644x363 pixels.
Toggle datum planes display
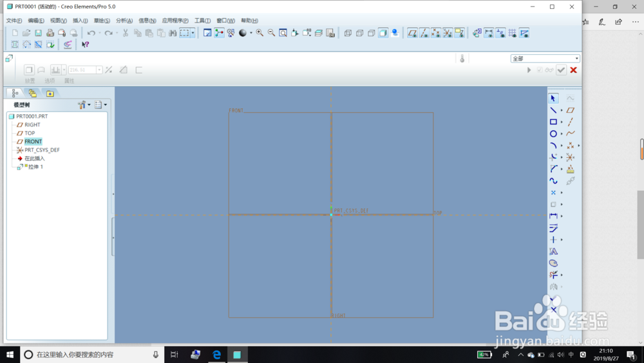click(412, 33)
